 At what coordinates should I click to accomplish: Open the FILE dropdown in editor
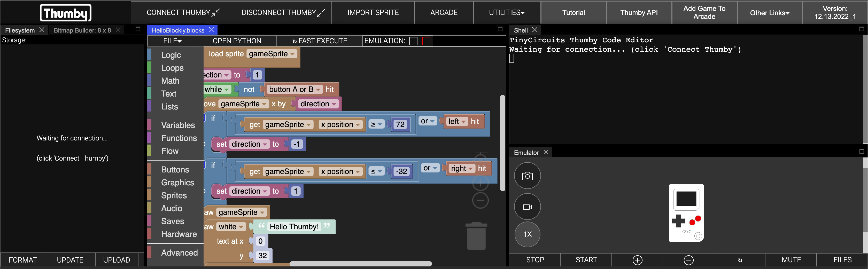tap(172, 41)
